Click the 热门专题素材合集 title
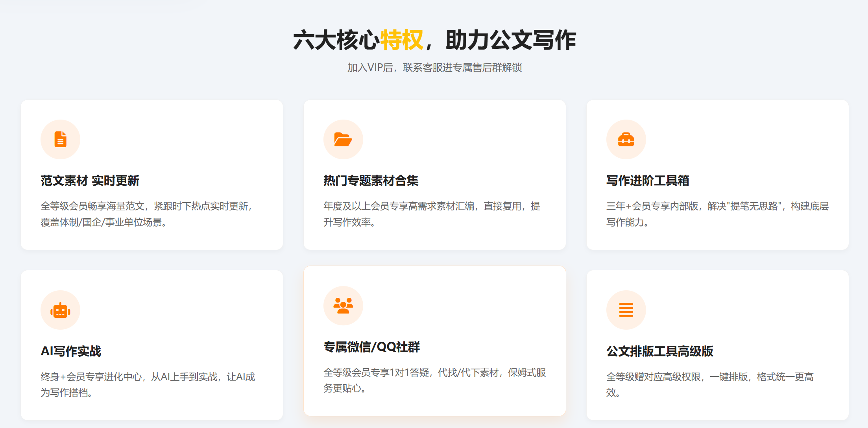The width and height of the screenshot is (868, 428). click(371, 181)
